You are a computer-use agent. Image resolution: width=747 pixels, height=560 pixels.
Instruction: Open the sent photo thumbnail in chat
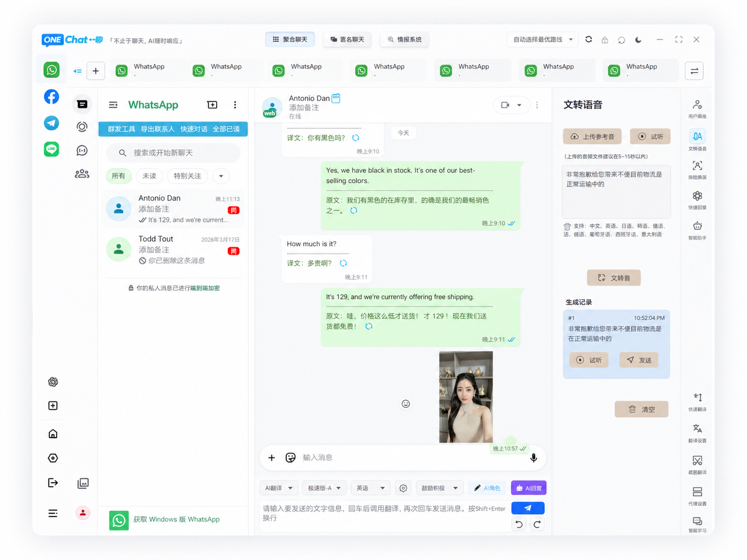(x=466, y=397)
